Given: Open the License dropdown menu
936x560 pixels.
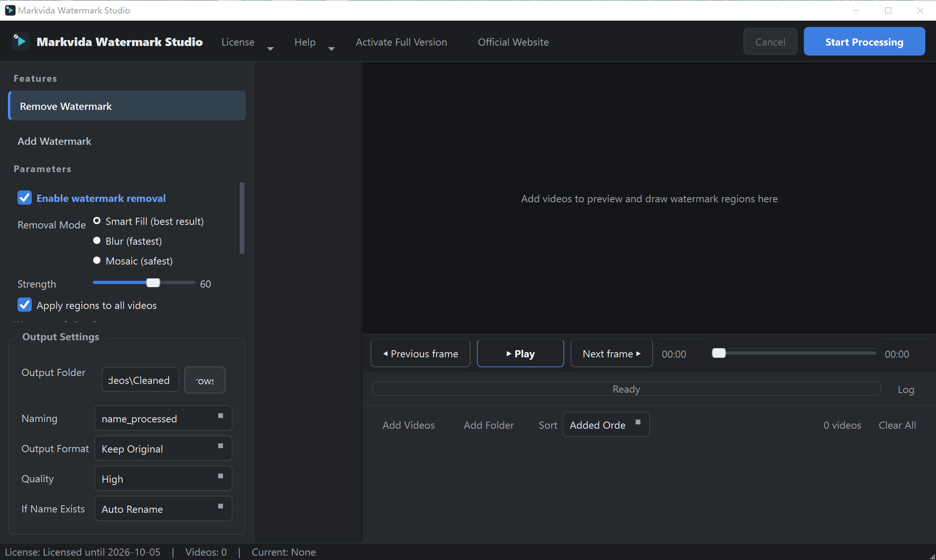Looking at the screenshot, I should (247, 42).
